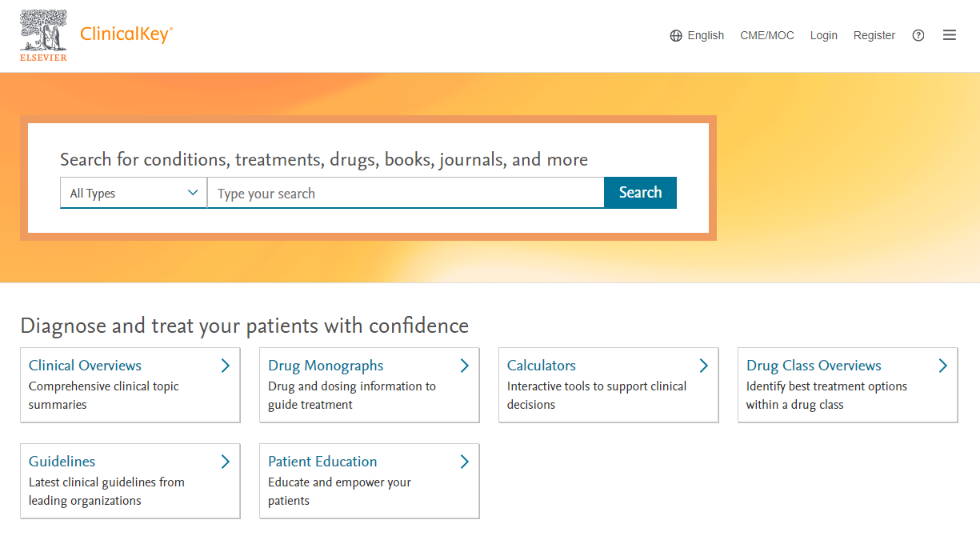Click the Drug Class Overviews arrow chevron
This screenshot has height=560, width=980.
click(943, 366)
